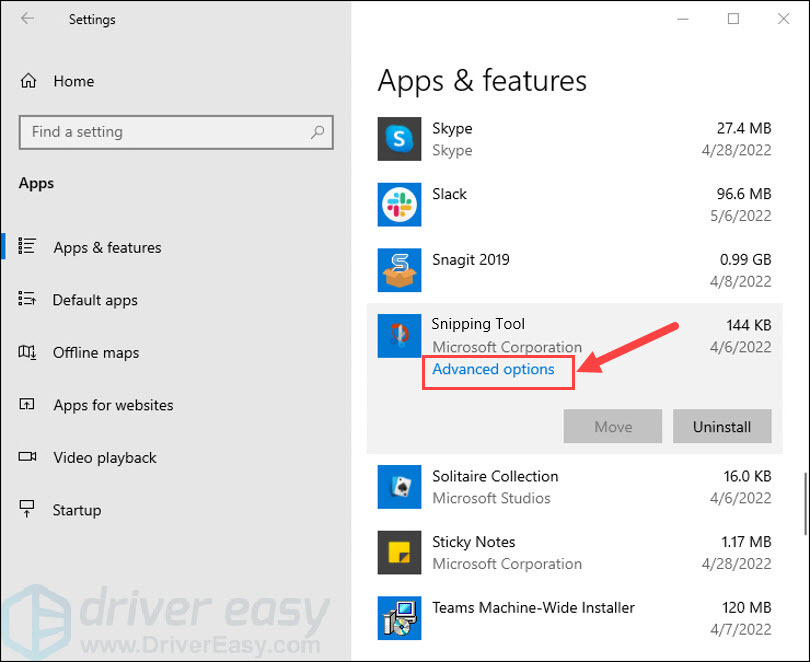Uninstall the Snipping Tool app
Screen dimensions: 810x662
(722, 426)
